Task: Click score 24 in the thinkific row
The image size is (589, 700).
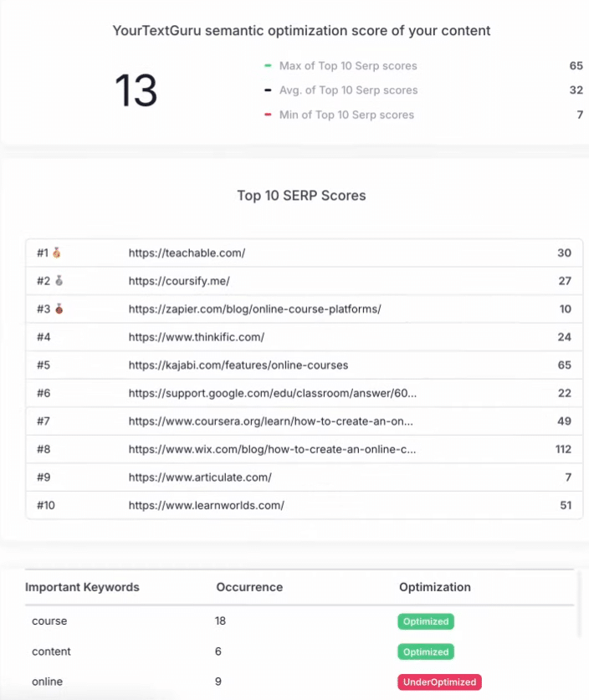Action: tap(564, 337)
